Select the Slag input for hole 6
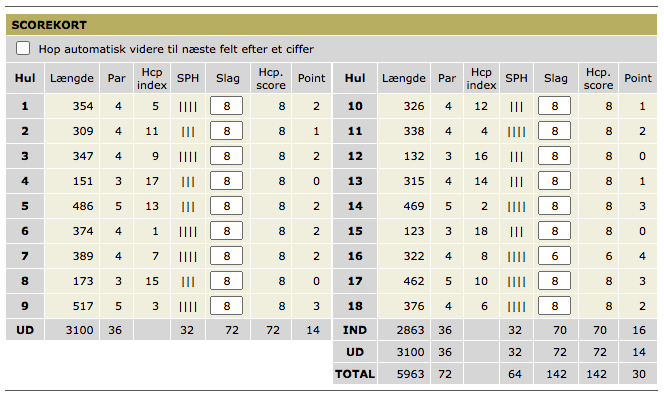664x397 pixels. tap(227, 231)
